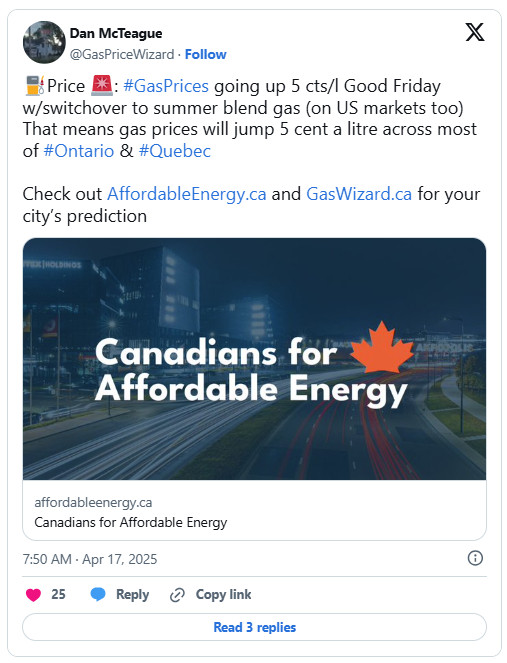Open the tweet info circle icon
Screen dimensions: 507x663
coord(475,558)
